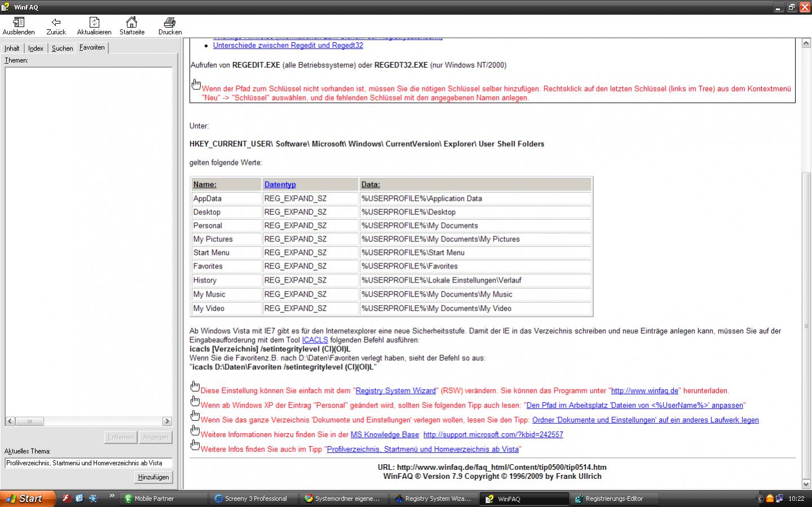Click hand icon beside 'Weitere Infos finden' note
The height and width of the screenshot is (507, 812).
[195, 446]
